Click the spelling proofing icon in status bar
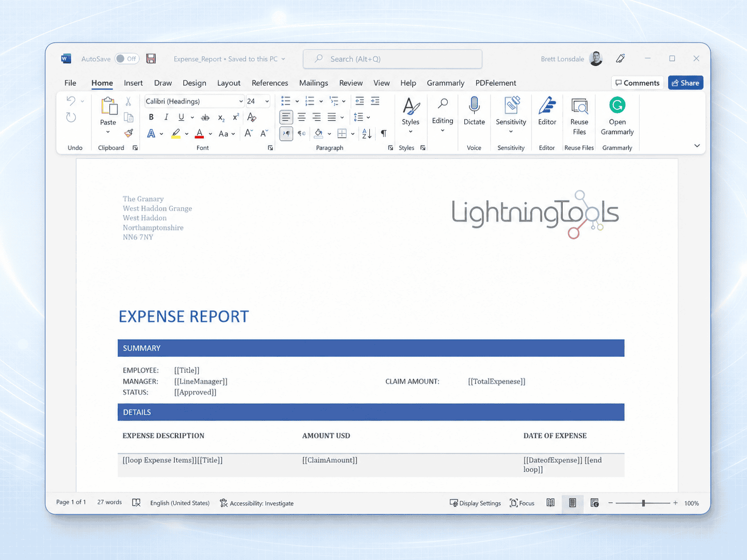This screenshot has height=560, width=747. click(136, 503)
